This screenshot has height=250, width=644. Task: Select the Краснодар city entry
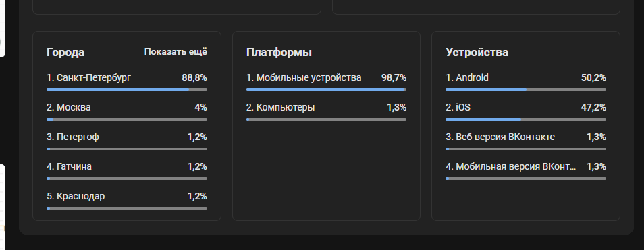click(x=127, y=200)
